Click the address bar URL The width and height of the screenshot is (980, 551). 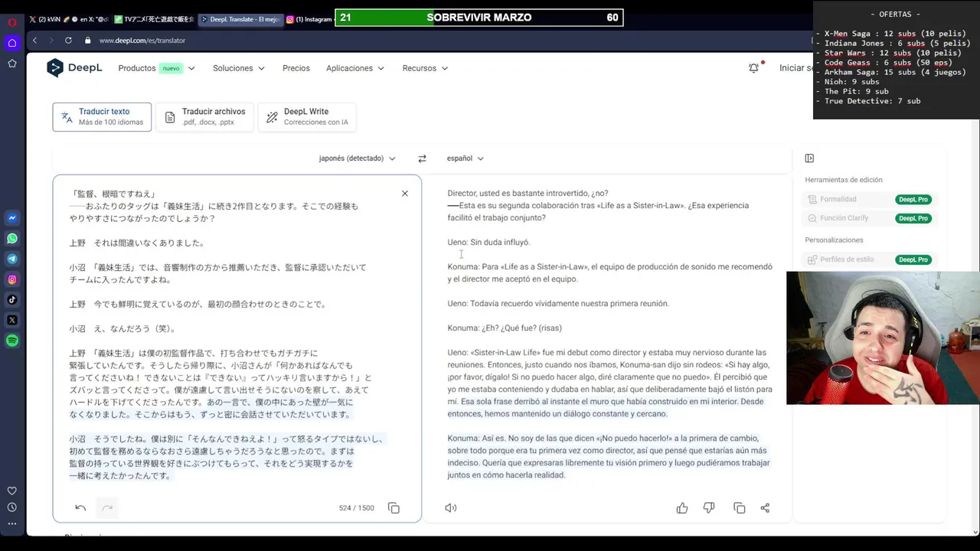pos(142,40)
